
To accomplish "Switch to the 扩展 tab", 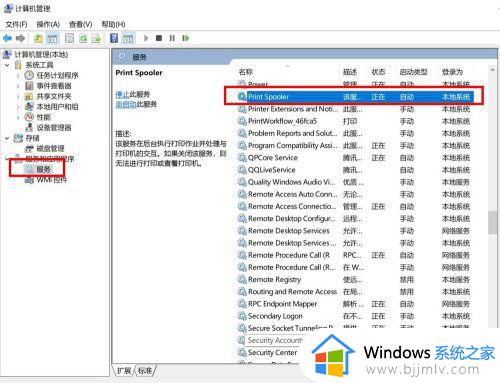I will click(x=124, y=370).
